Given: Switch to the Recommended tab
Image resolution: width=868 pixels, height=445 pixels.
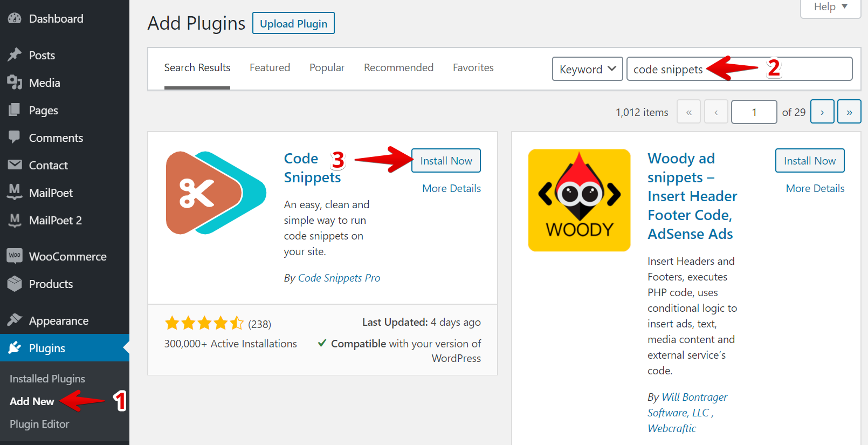Looking at the screenshot, I should [398, 67].
